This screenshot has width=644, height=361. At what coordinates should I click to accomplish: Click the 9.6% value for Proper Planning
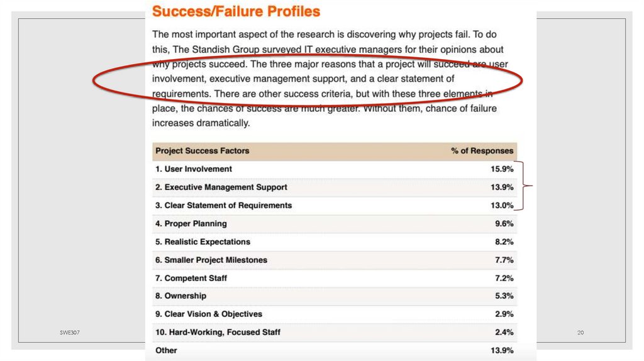(x=504, y=224)
